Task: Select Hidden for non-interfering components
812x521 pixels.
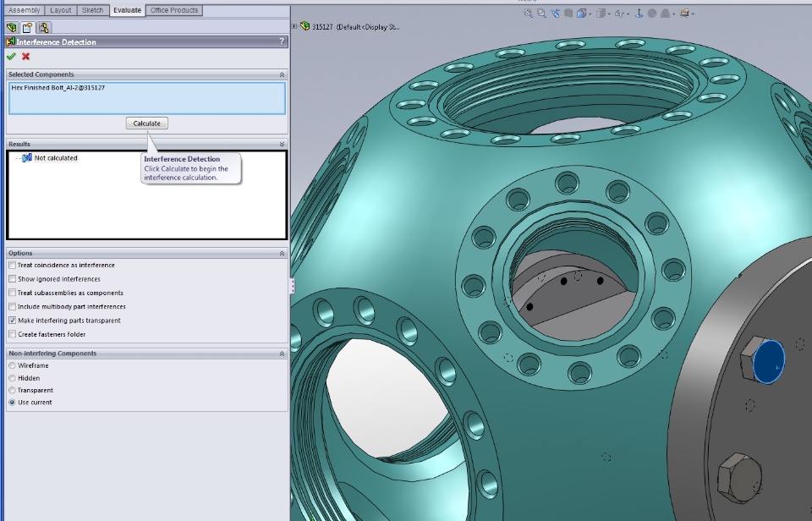Action: click(x=13, y=378)
